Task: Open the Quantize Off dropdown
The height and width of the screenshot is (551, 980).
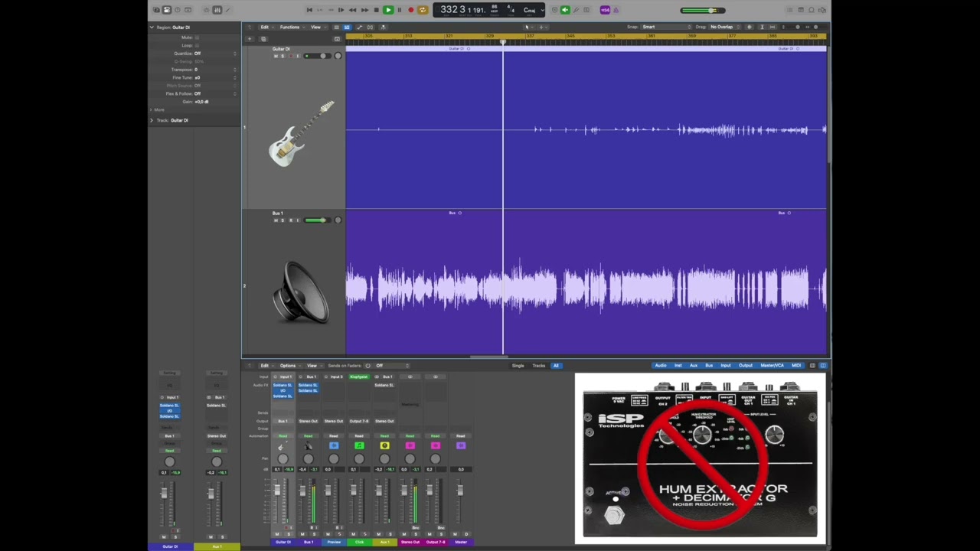Action: tap(215, 54)
